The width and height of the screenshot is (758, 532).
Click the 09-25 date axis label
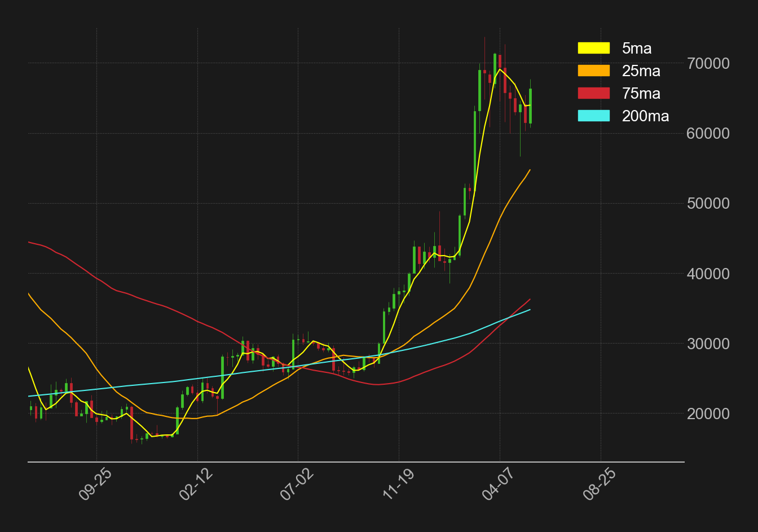point(94,484)
